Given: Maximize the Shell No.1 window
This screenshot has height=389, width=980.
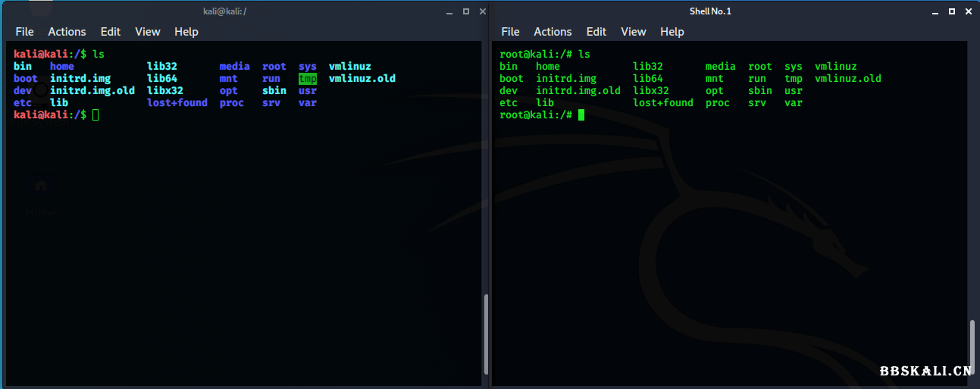Looking at the screenshot, I should point(951,11).
